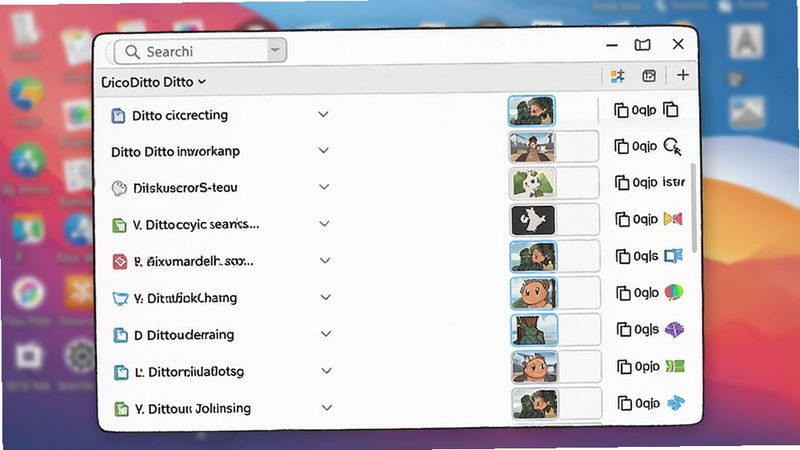This screenshot has height=450, width=800.
Task: Open gear settings icon on the desktop
Action: coord(80,356)
